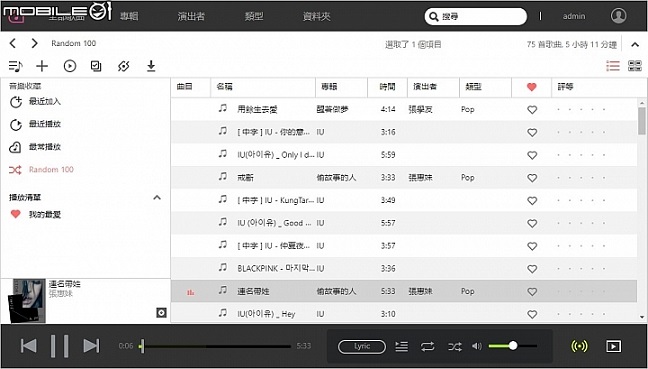This screenshot has height=369, width=648.
Task: Click the Lyric button
Action: 362,347
